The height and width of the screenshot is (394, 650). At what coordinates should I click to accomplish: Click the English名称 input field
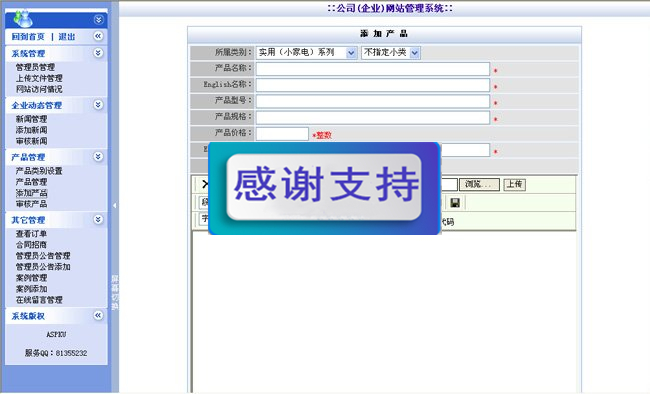pyautogui.click(x=373, y=85)
